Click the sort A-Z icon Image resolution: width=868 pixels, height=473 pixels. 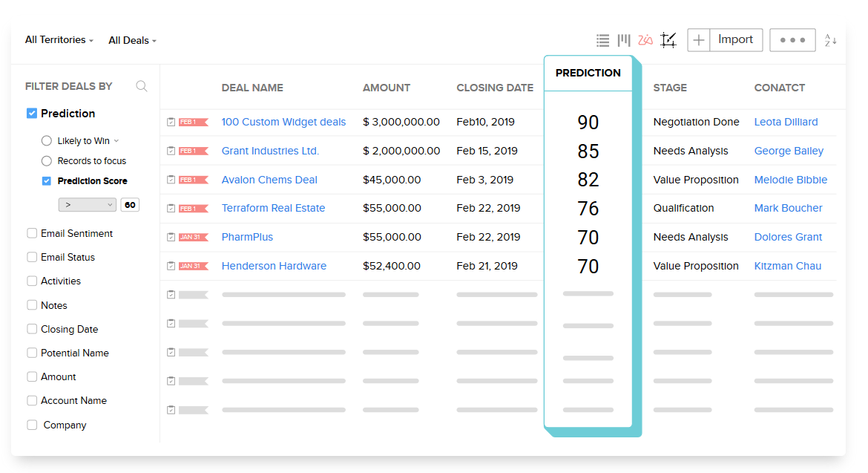tap(830, 40)
